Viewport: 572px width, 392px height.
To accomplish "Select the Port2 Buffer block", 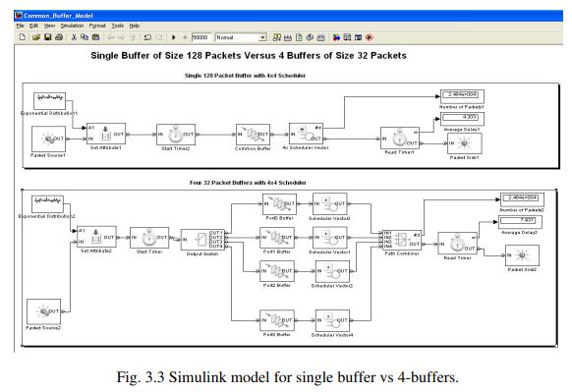I will 277,271.
